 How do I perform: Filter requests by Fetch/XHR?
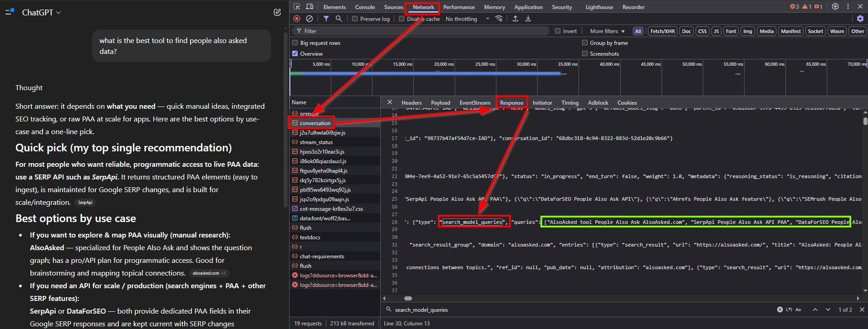tap(662, 31)
